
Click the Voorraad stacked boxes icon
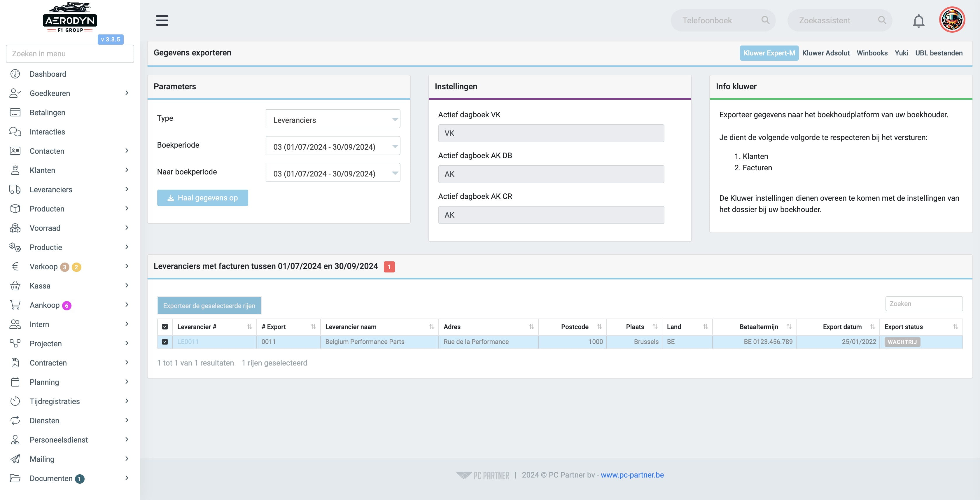pos(15,228)
